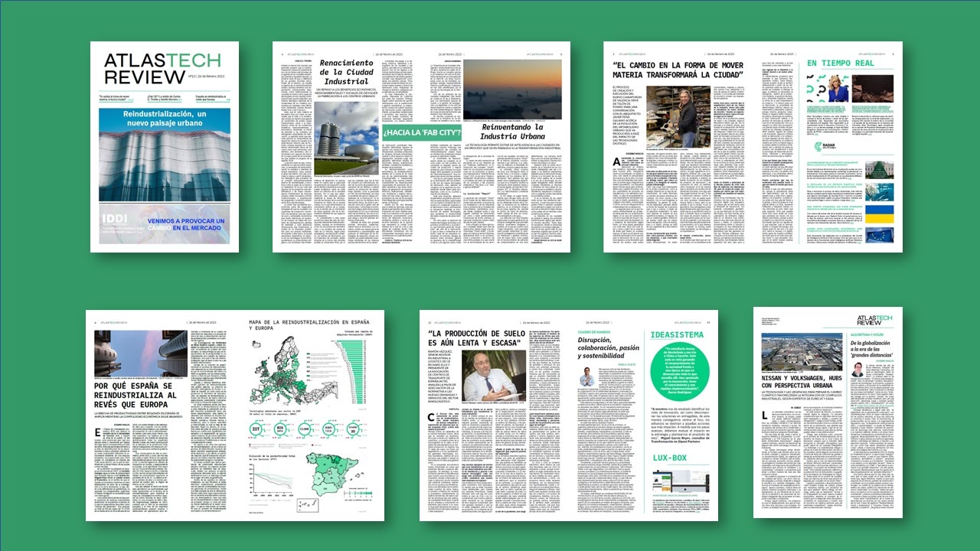Click the question-mark graphics beside the presenter photo
Screen dimensions: 980x551
813,89
